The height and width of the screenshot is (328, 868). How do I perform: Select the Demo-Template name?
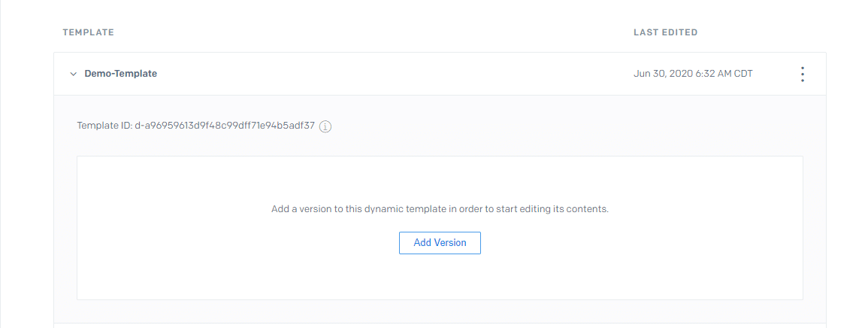coord(120,74)
